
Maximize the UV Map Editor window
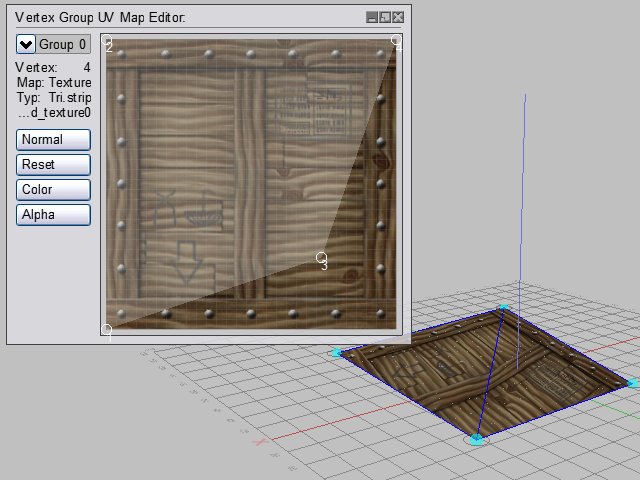pyautogui.click(x=385, y=17)
